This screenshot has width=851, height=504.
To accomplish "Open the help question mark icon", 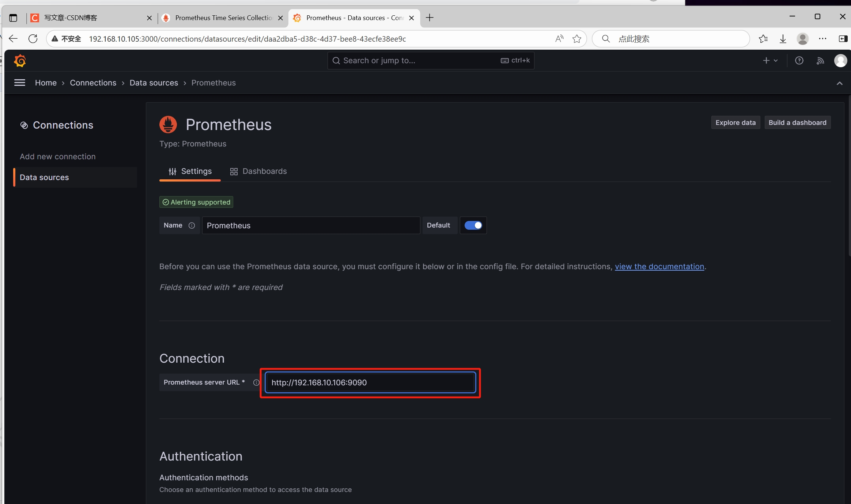I will click(799, 61).
